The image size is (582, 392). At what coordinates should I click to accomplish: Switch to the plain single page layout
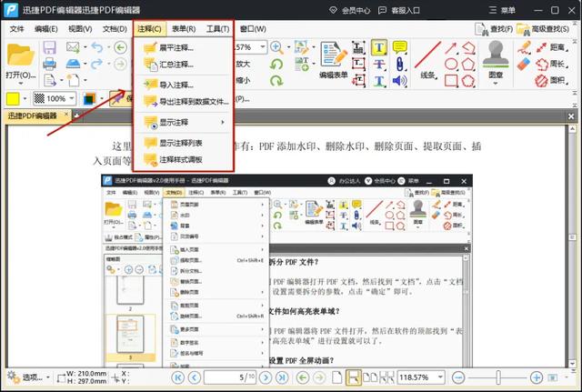pyautogui.click(x=337, y=377)
